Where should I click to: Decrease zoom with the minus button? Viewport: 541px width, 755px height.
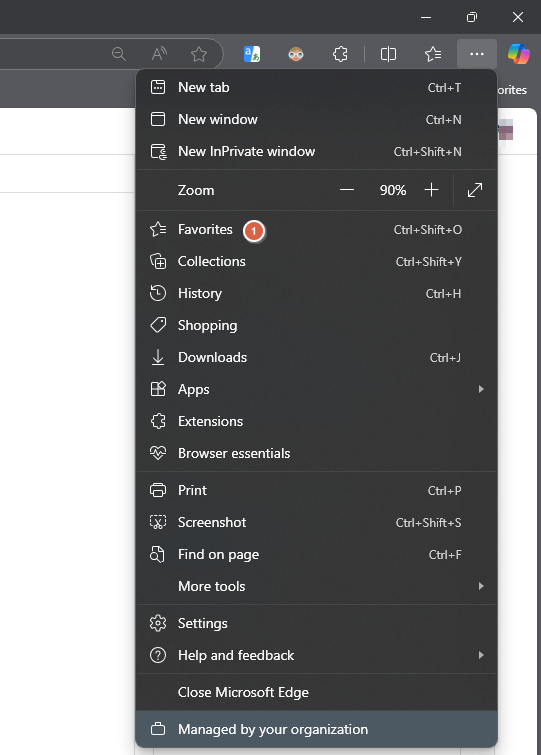(347, 190)
